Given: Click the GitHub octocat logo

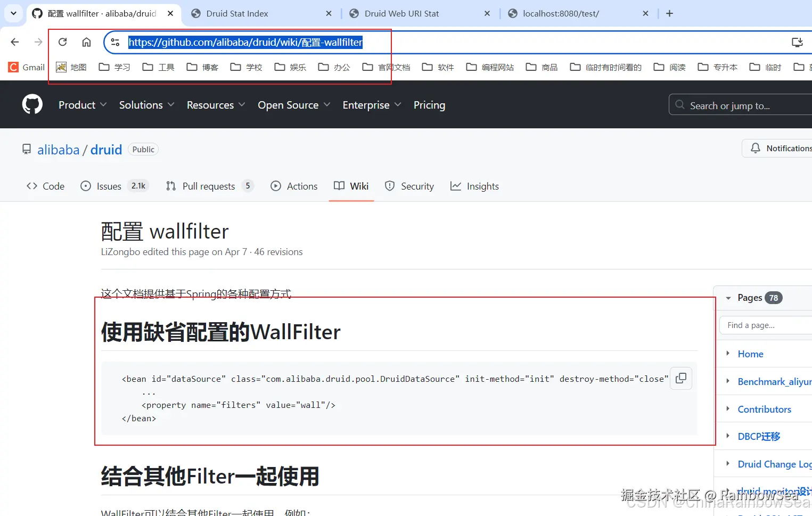Looking at the screenshot, I should pyautogui.click(x=32, y=104).
